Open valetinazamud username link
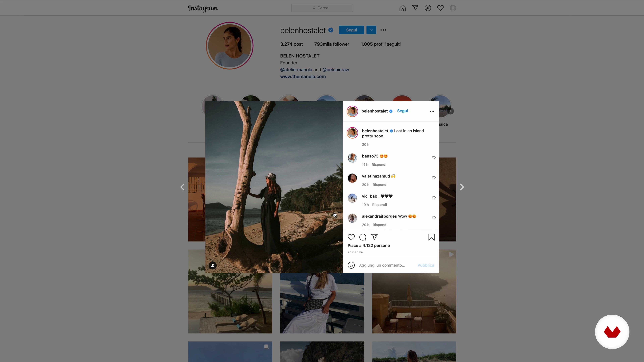 coord(376,176)
